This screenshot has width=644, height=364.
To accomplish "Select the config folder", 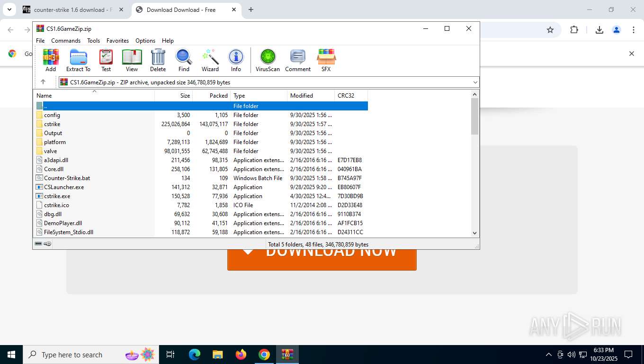I will (201, 115).
